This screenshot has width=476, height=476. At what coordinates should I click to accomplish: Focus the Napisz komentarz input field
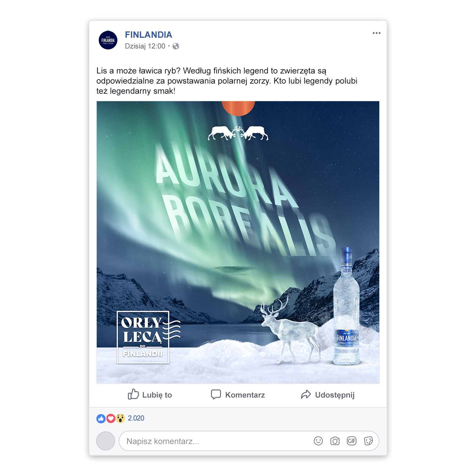249,441
